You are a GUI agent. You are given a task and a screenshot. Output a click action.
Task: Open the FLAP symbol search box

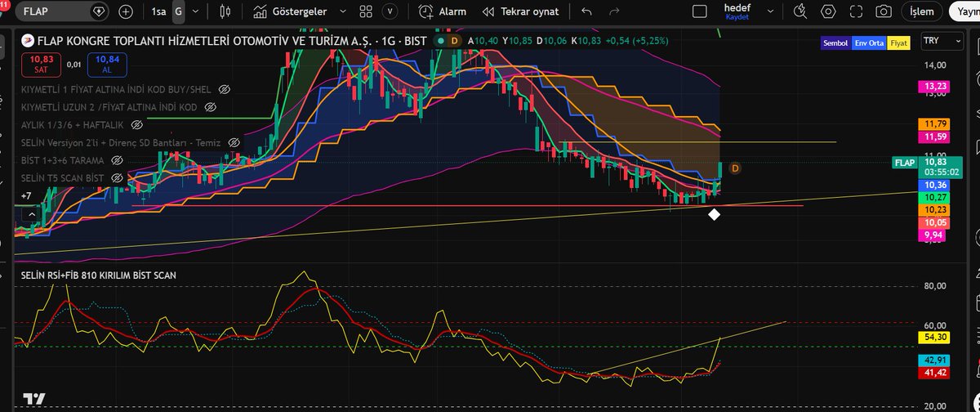64,11
